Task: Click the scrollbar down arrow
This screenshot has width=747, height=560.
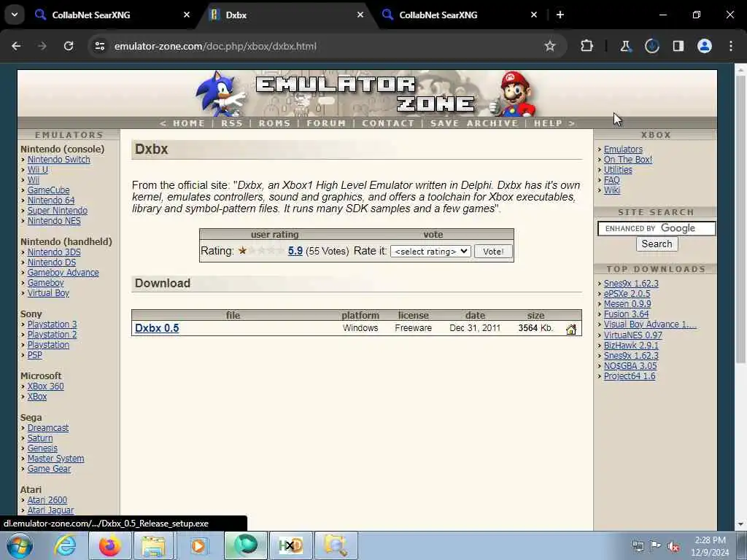Action: tap(740, 524)
